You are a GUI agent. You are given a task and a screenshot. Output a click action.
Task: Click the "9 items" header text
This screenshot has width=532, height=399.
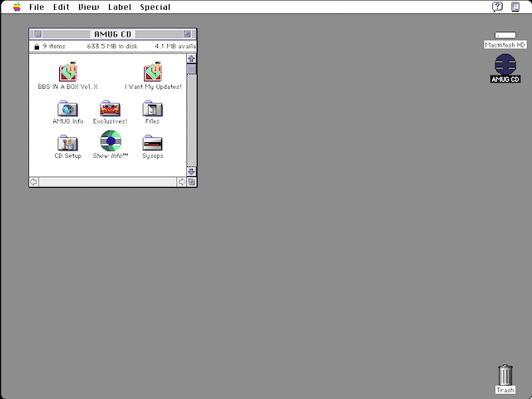tap(54, 47)
